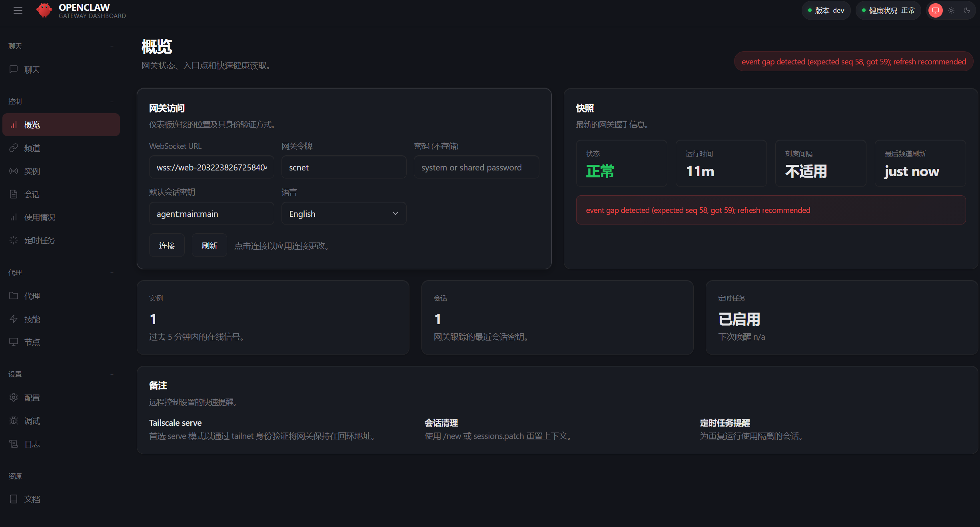Switch to dark theme moon toggle
The height and width of the screenshot is (527, 980).
pos(967,10)
